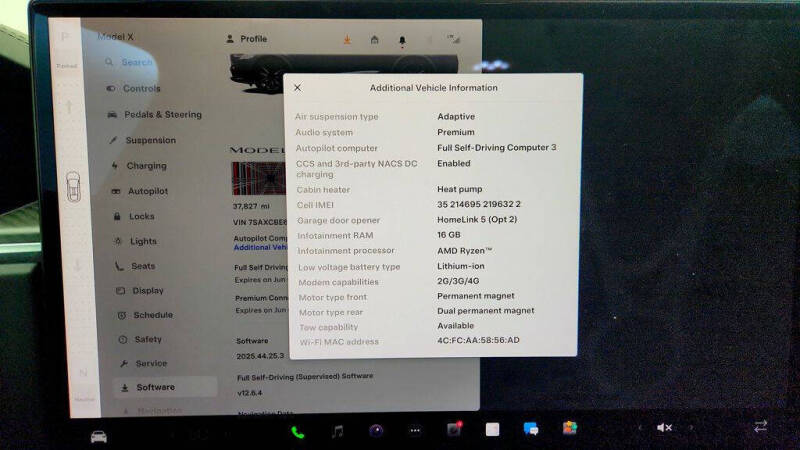
Task: Select the Autopilot menu item
Action: 140,191
